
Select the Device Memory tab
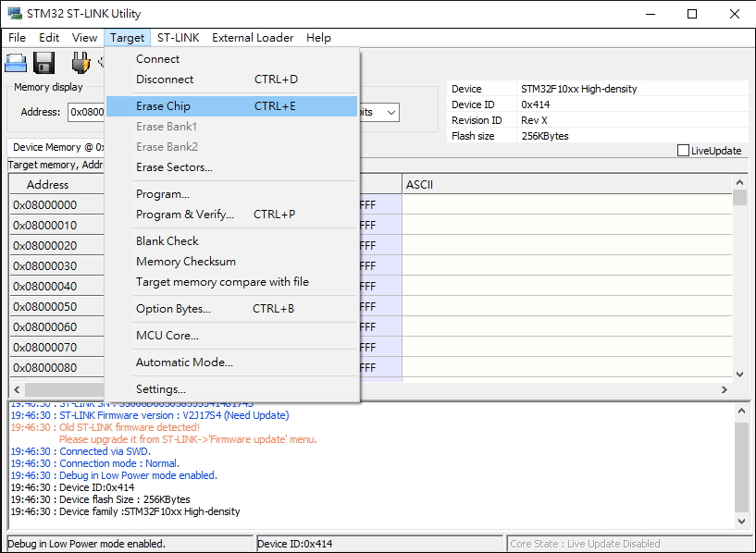pos(56,147)
